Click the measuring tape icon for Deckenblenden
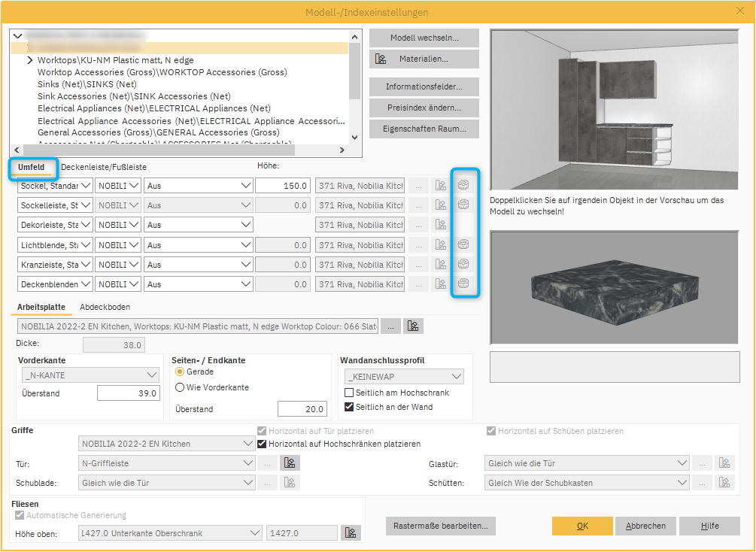 (x=464, y=283)
